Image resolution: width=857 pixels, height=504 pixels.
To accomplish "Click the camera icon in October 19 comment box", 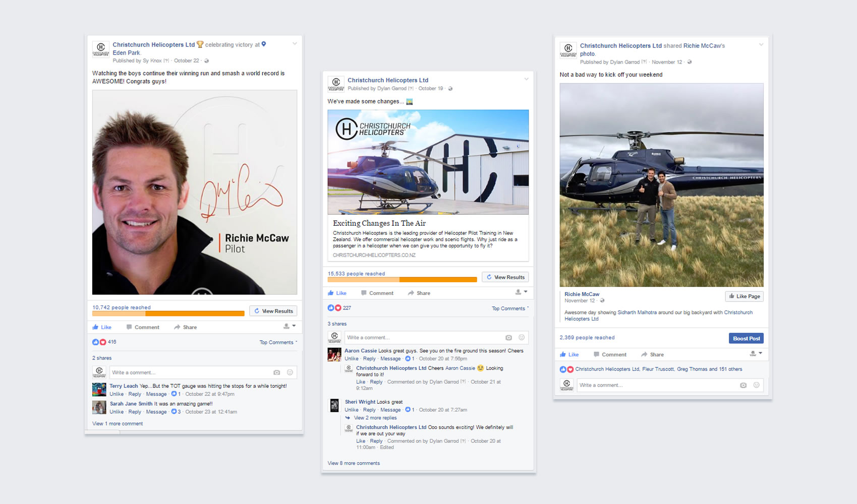I will click(x=508, y=338).
